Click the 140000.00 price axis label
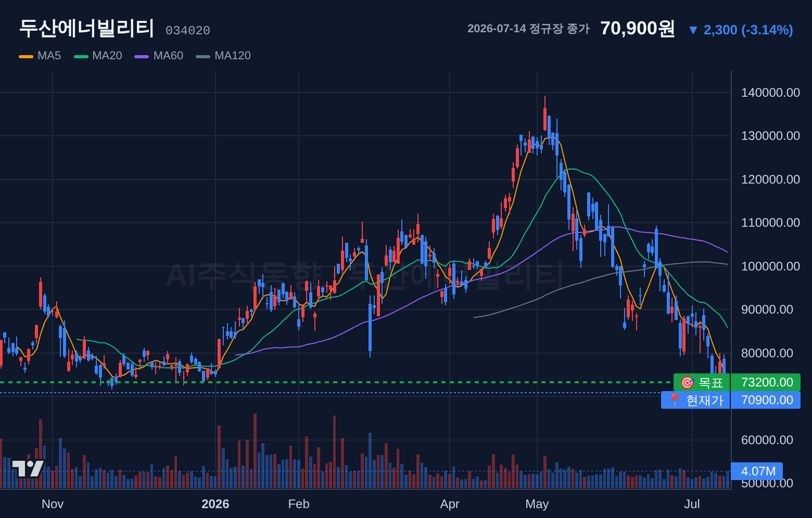This screenshot has height=518, width=812. pyautogui.click(x=770, y=93)
